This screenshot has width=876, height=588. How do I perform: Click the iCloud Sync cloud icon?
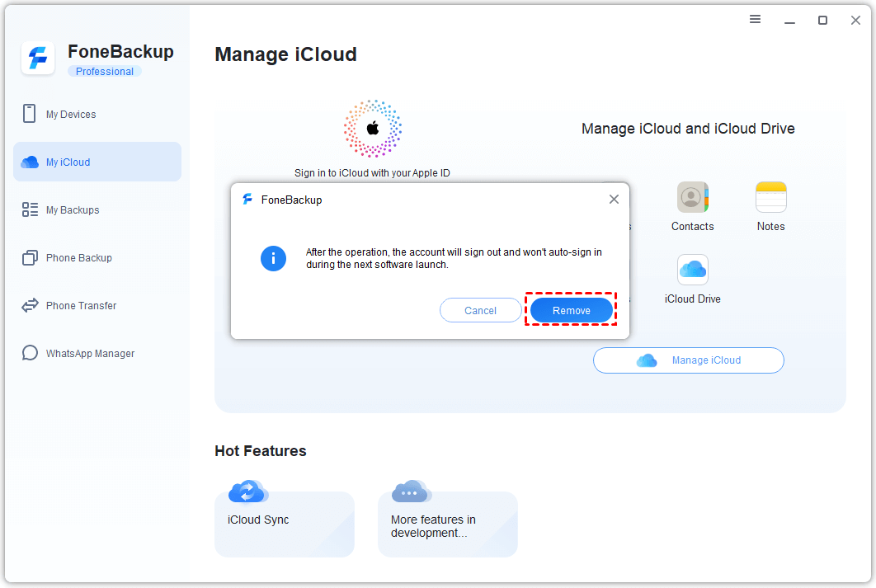[x=247, y=492]
